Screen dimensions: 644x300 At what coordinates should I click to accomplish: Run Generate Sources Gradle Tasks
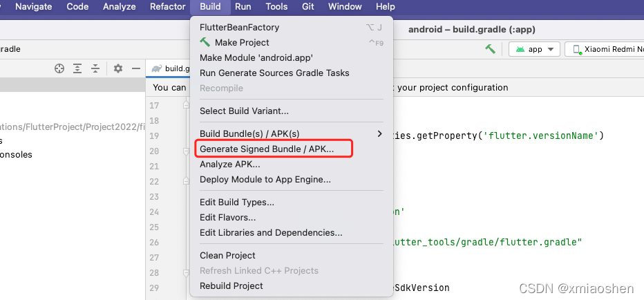click(x=292, y=73)
